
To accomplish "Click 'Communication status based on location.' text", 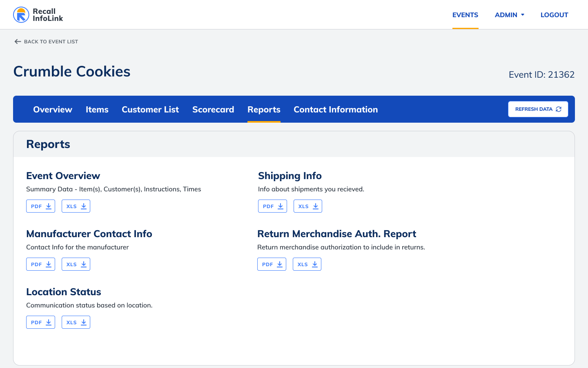I will pyautogui.click(x=89, y=305).
